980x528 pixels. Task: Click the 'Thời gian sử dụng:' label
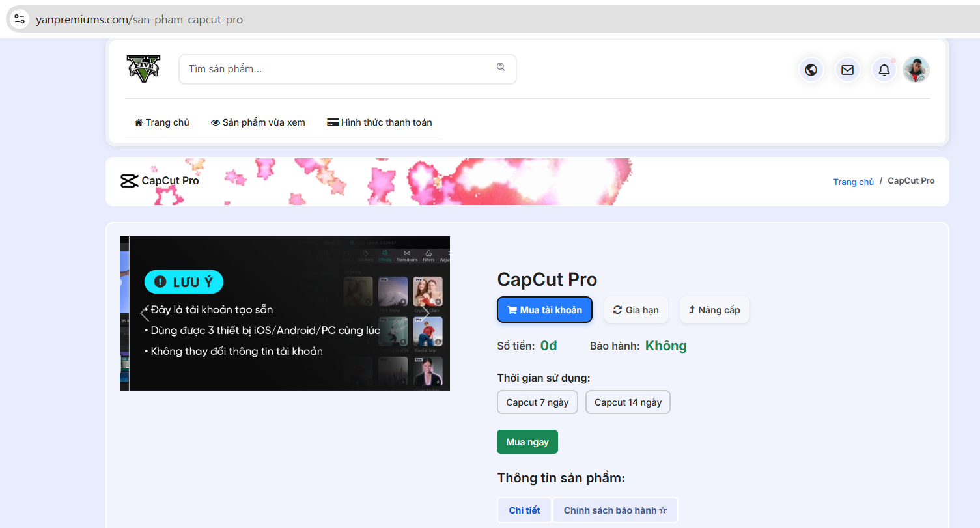(x=544, y=378)
